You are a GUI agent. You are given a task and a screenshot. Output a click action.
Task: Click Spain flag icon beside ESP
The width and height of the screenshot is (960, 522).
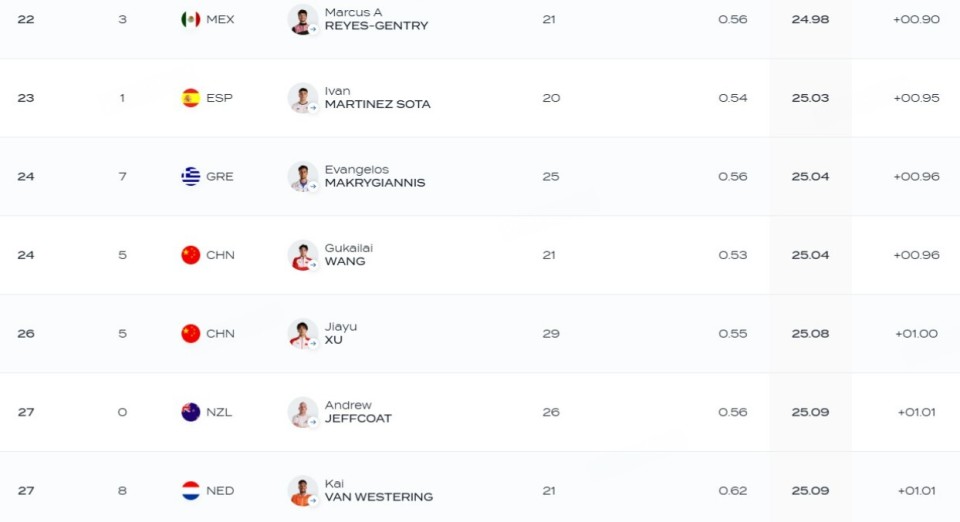click(x=191, y=98)
